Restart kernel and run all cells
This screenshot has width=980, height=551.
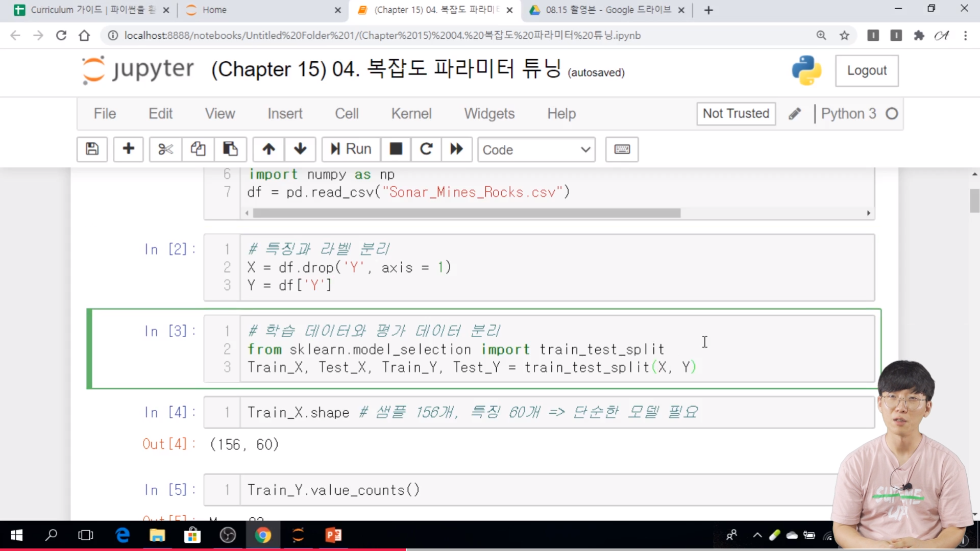[456, 149]
